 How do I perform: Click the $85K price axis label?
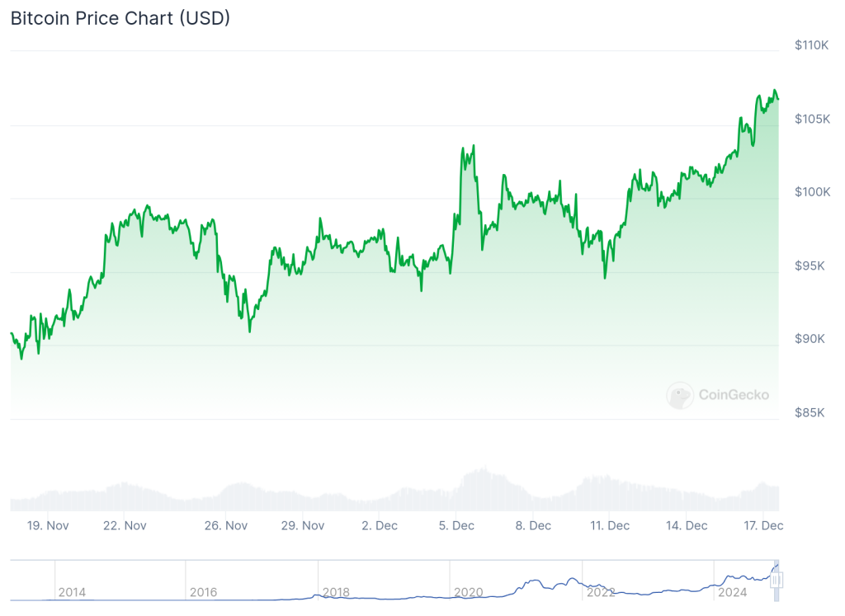click(x=810, y=413)
